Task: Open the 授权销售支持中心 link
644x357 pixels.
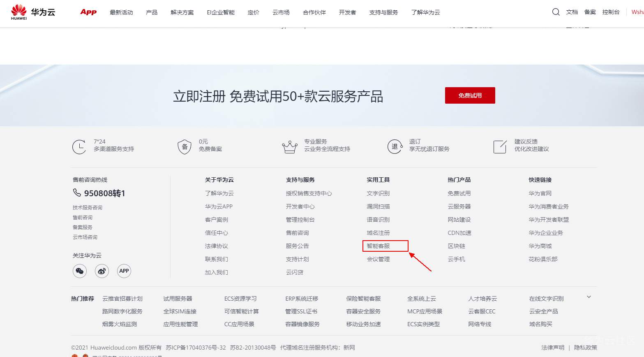Action: click(309, 193)
